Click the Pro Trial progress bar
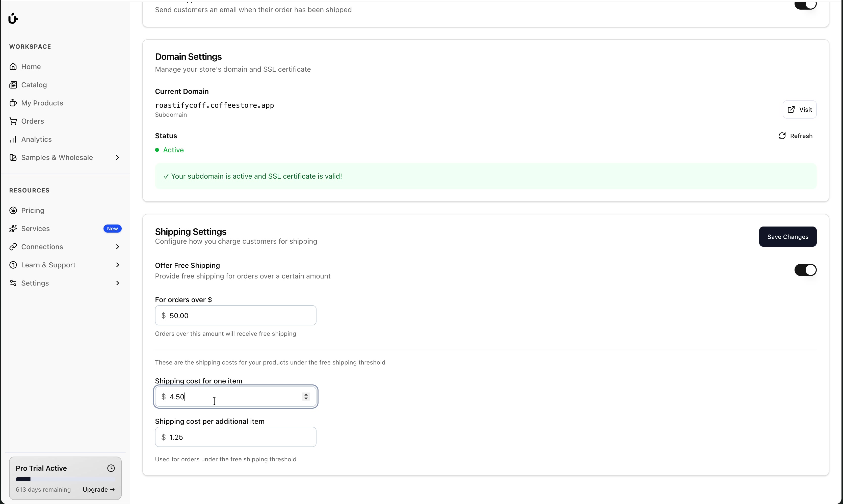The height and width of the screenshot is (504, 843). click(x=65, y=480)
